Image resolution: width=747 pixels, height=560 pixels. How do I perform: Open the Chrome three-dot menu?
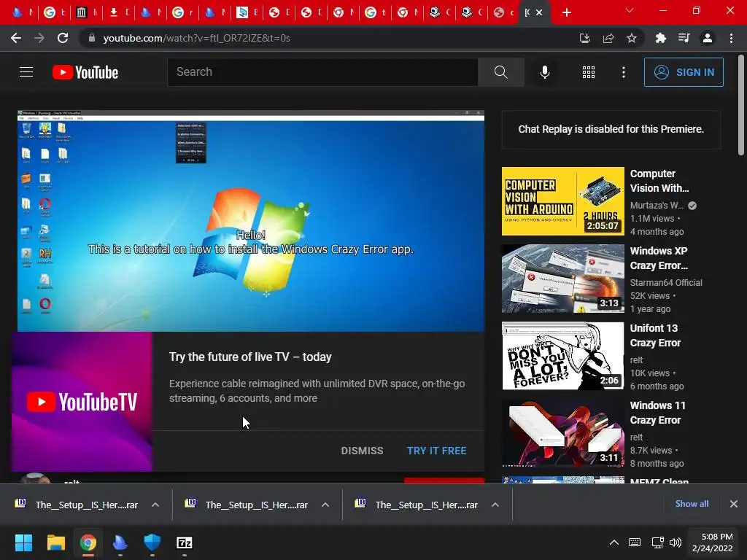point(731,38)
